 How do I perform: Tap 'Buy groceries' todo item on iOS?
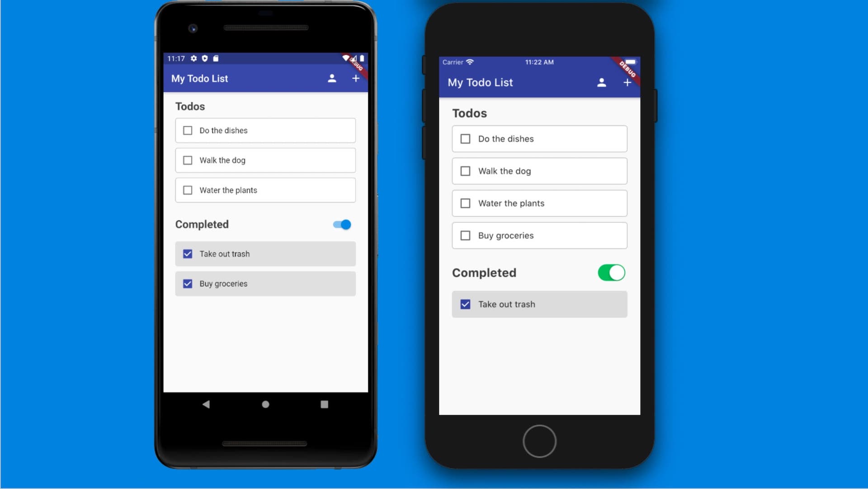click(x=539, y=235)
